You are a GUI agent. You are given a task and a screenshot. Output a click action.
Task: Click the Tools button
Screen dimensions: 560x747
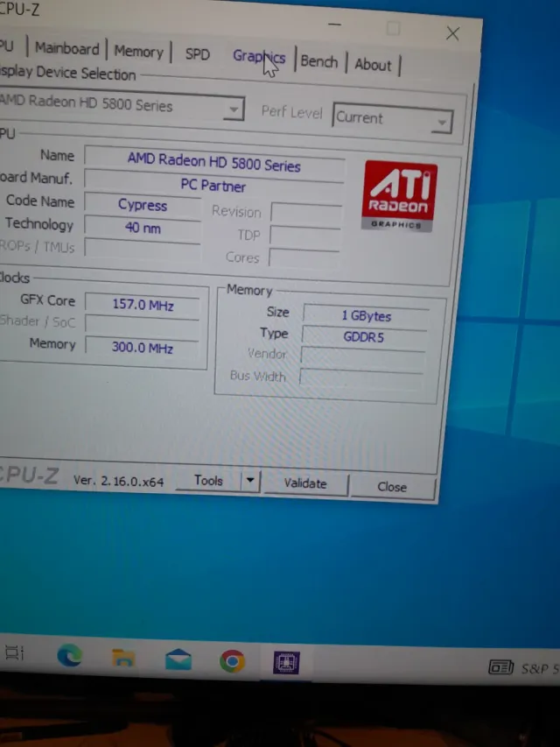point(208,481)
